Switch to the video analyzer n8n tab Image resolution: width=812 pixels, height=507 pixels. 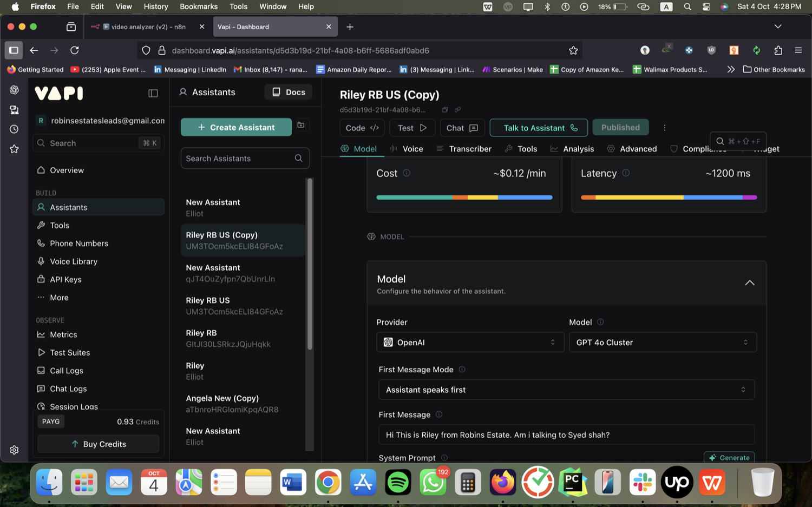[147, 27]
